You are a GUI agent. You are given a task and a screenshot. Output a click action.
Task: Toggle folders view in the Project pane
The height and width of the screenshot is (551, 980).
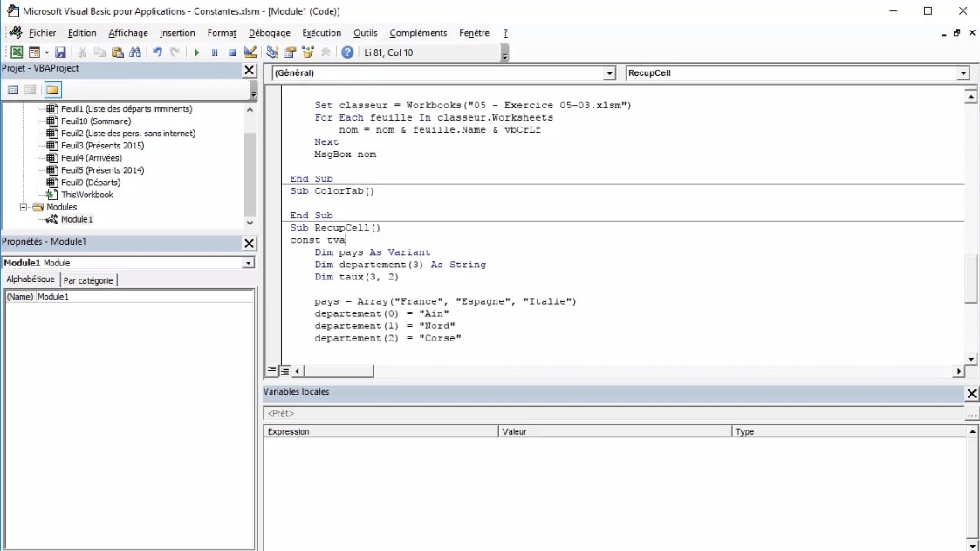pyautogui.click(x=52, y=90)
